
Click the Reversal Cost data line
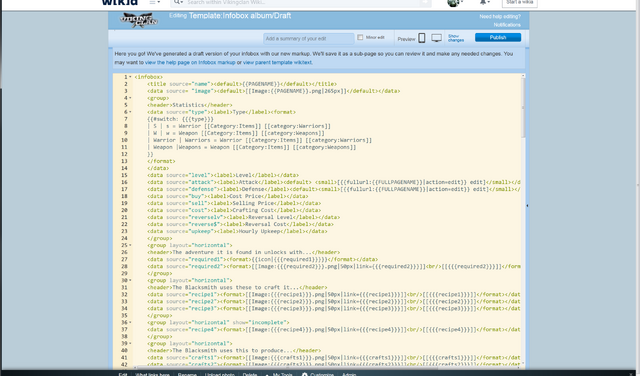tap(240, 224)
